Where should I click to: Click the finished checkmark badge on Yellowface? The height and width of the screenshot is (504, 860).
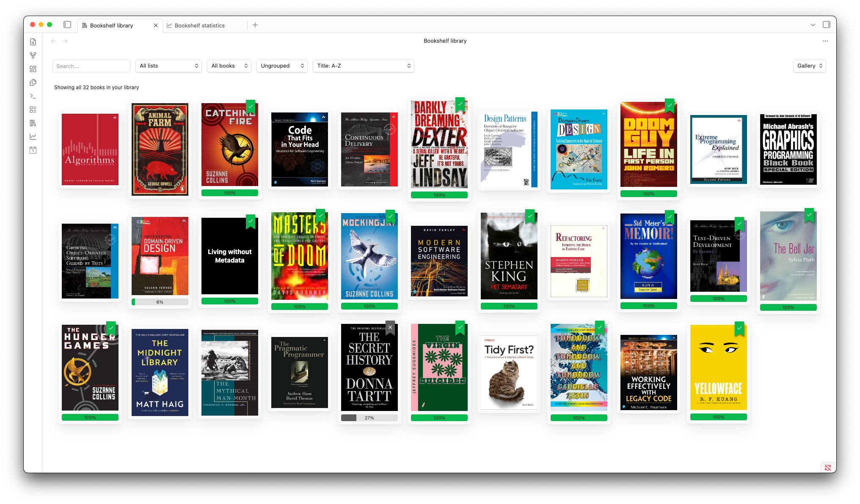point(739,329)
